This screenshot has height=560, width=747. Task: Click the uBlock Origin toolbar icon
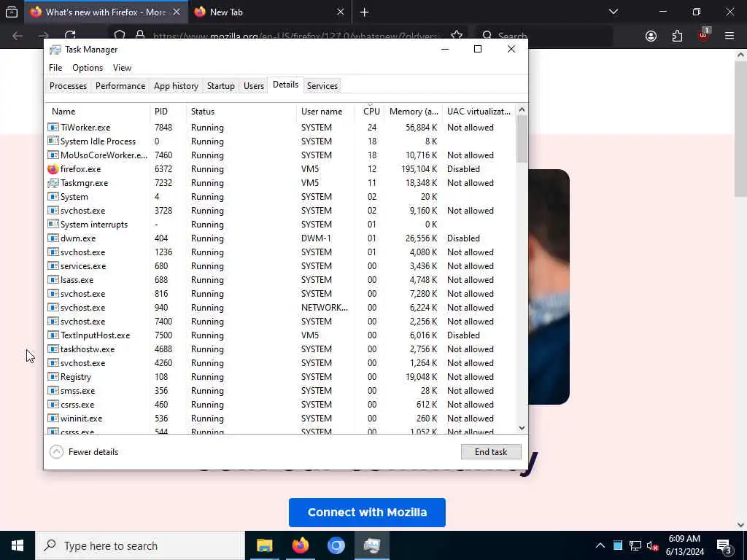pyautogui.click(x=703, y=35)
